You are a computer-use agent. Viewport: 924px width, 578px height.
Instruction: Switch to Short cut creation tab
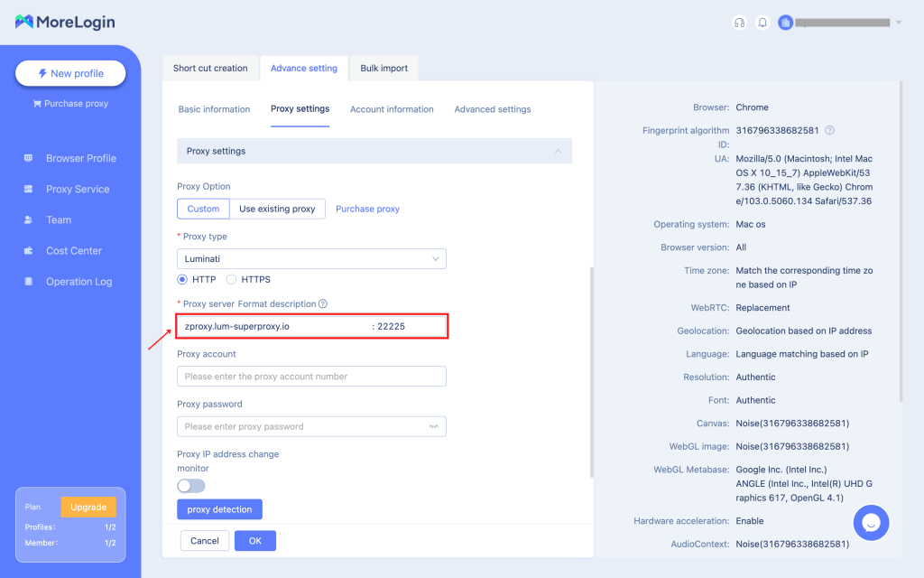[x=210, y=69]
